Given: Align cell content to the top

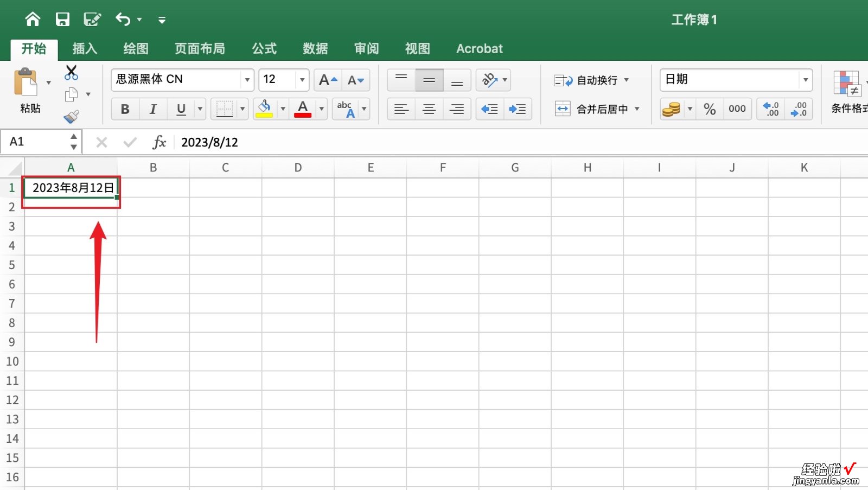Looking at the screenshot, I should (x=401, y=80).
